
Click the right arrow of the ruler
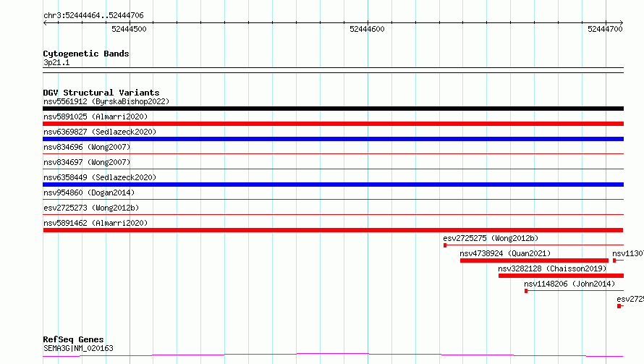[x=621, y=22]
